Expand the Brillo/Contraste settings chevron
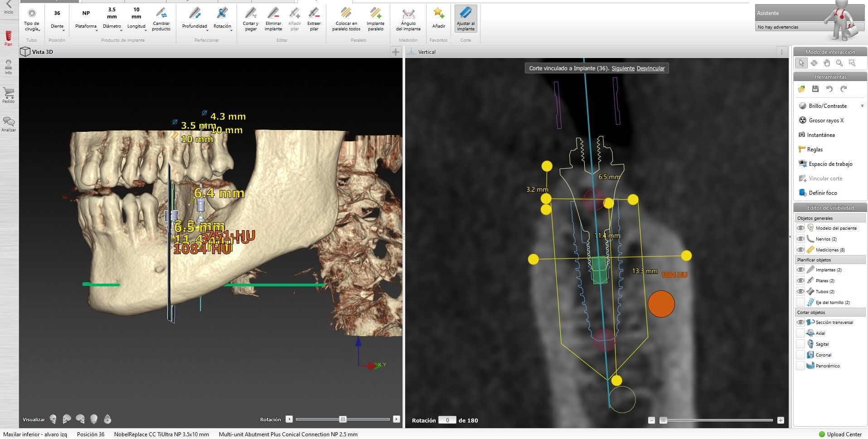Image resolution: width=868 pixels, height=439 pixels. (863, 106)
